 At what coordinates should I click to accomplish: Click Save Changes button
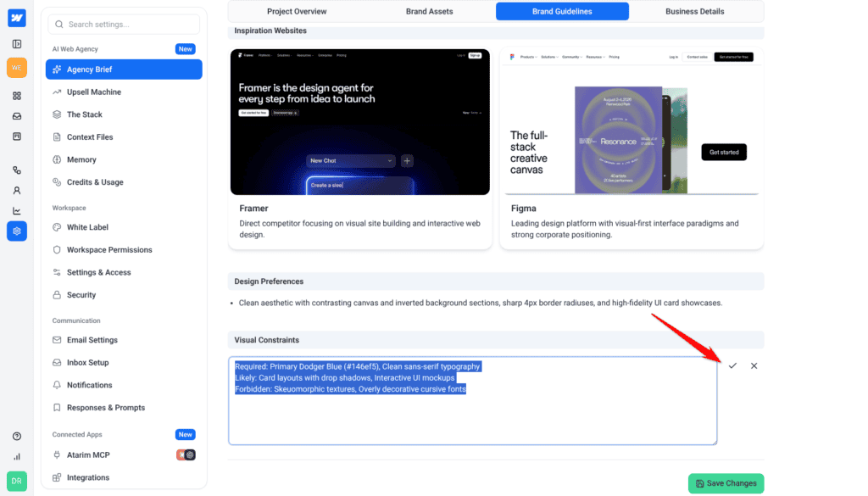point(726,483)
